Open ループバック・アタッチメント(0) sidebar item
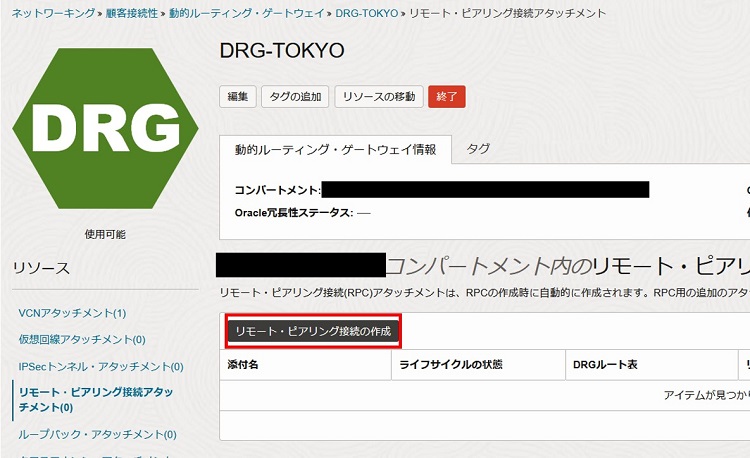This screenshot has height=458, width=750. [97, 435]
